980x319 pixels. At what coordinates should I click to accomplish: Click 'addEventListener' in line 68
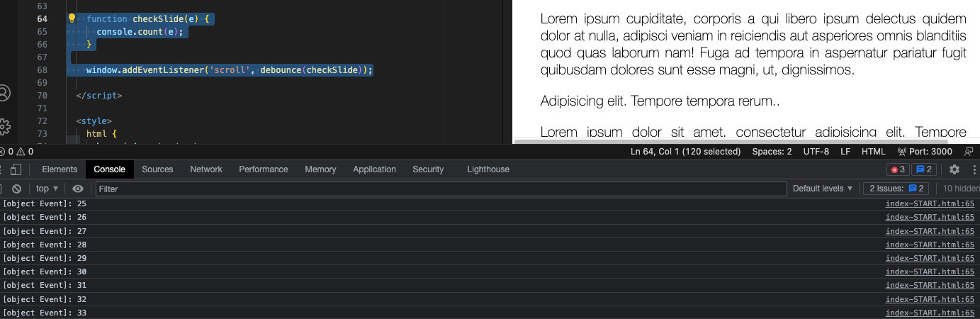click(x=163, y=70)
